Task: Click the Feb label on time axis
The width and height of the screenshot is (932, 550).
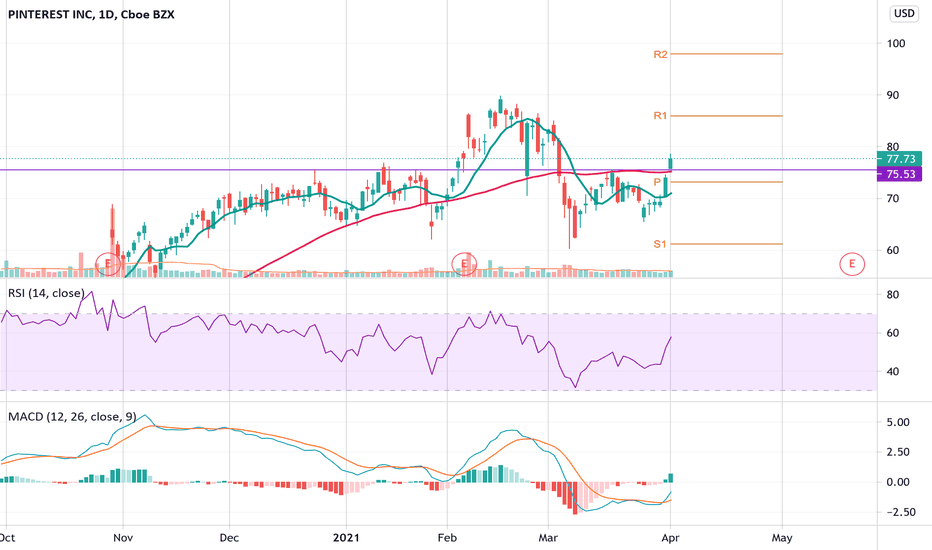Action: 447,538
